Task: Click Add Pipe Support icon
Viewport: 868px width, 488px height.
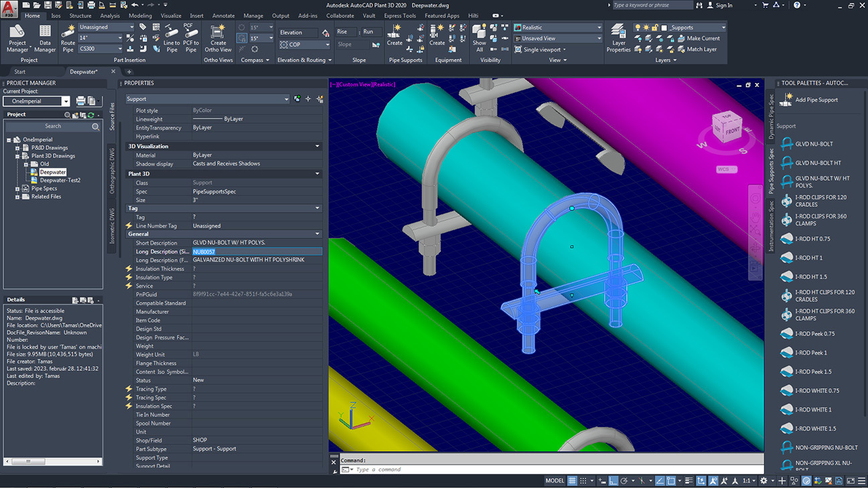Action: (x=785, y=100)
